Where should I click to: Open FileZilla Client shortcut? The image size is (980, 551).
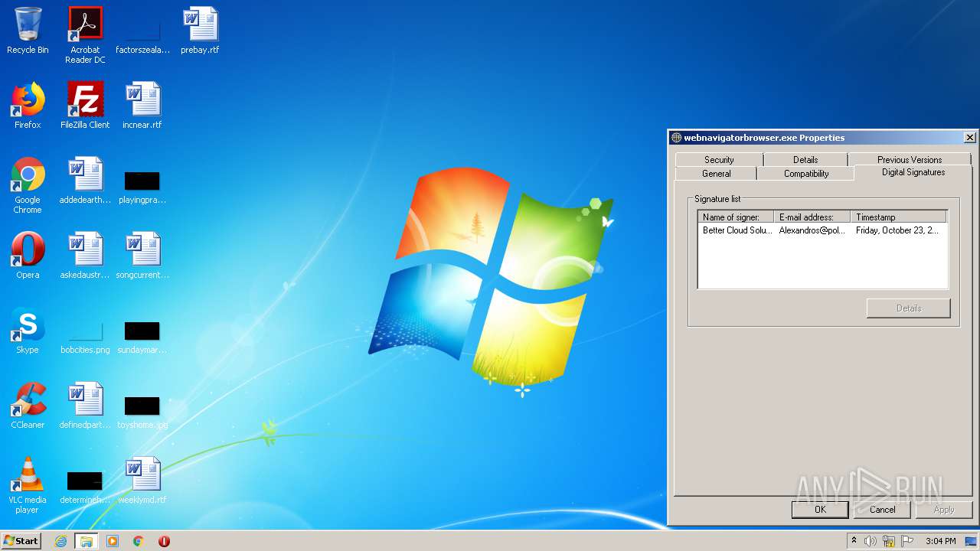pos(85,106)
